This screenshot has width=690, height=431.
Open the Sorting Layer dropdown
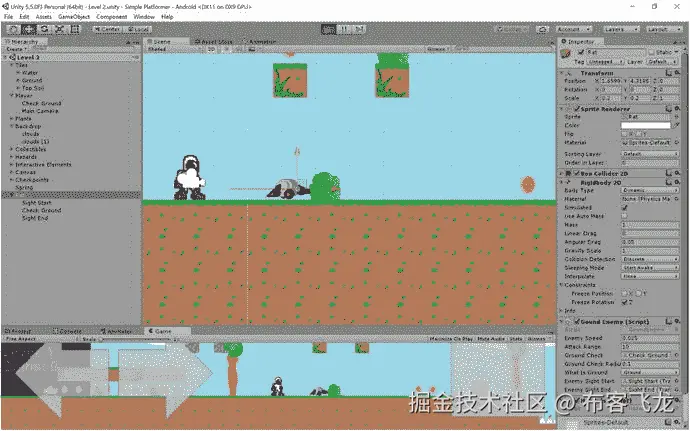(650, 154)
